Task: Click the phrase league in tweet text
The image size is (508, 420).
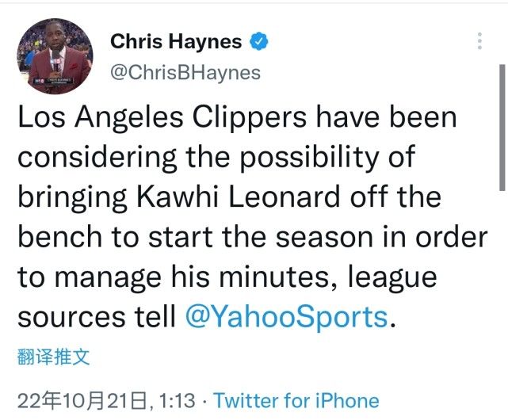Action: pos(392,278)
